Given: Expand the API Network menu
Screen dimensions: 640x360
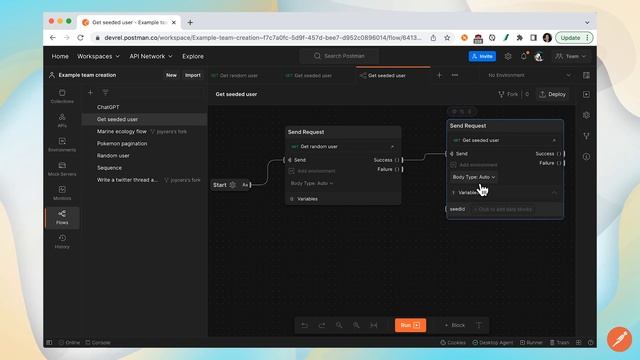Looking at the screenshot, I should 151,56.
